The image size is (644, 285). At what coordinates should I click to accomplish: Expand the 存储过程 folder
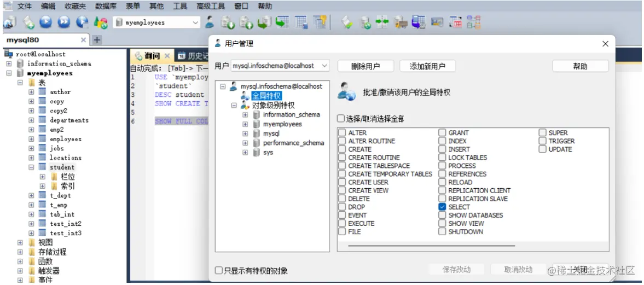click(20, 252)
